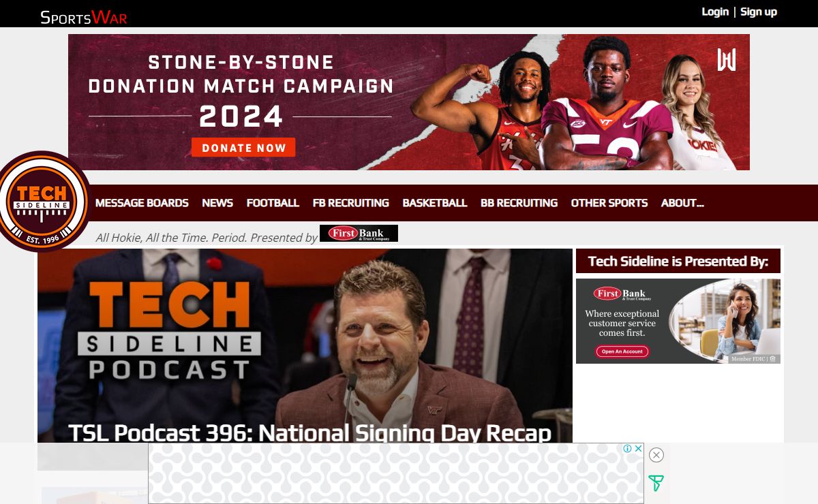Viewport: 818px width, 504px height.
Task: Open the Other Sports menu
Action: coord(609,203)
